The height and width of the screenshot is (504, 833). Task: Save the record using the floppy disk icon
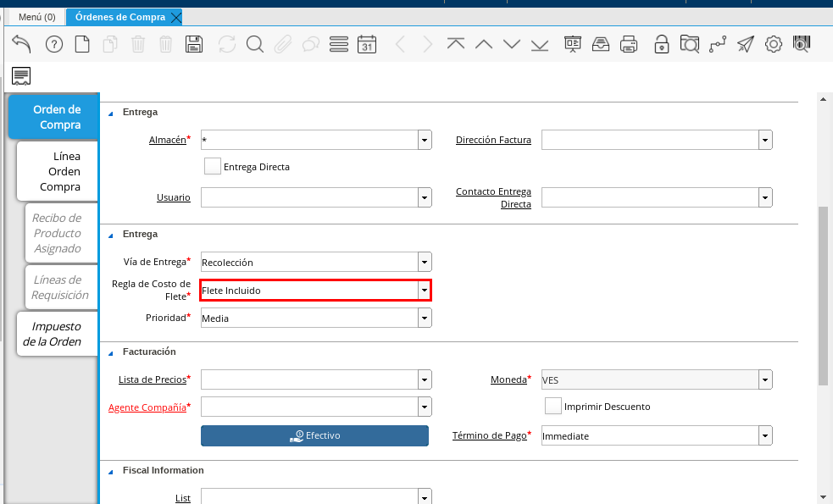[x=194, y=44]
